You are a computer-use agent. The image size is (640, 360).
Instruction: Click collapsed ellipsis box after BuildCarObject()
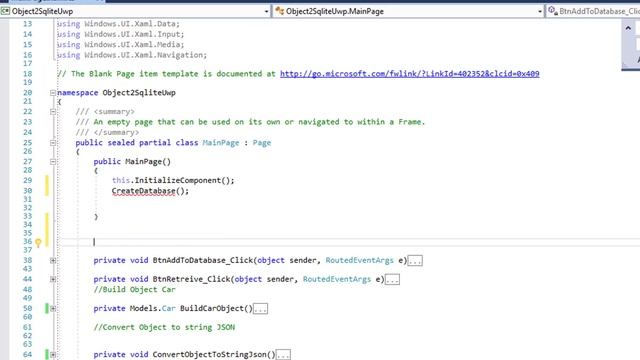tap(260, 309)
